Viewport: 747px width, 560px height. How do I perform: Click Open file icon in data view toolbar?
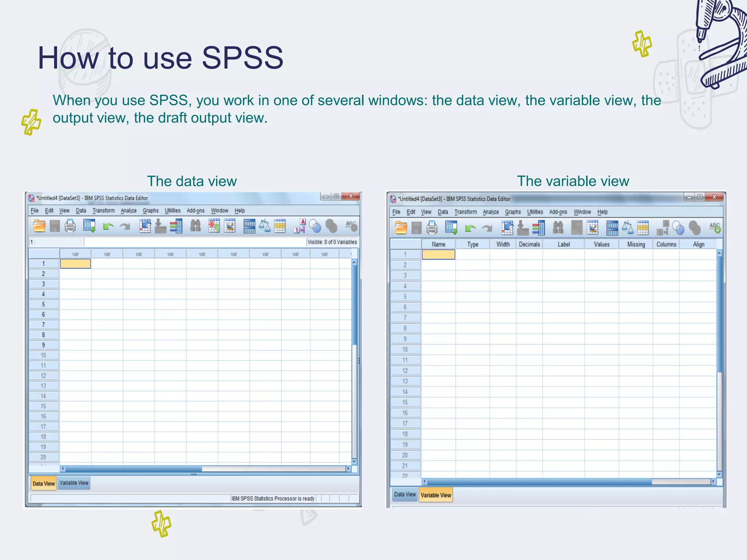(x=39, y=226)
